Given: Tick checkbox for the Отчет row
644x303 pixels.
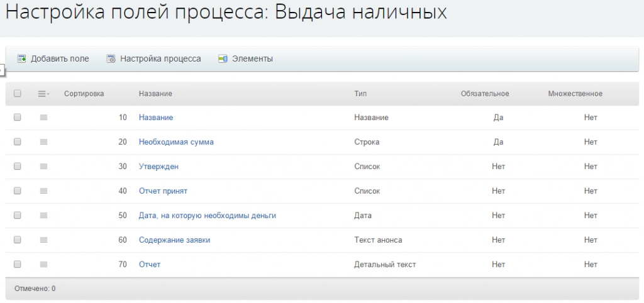Looking at the screenshot, I should point(17,264).
